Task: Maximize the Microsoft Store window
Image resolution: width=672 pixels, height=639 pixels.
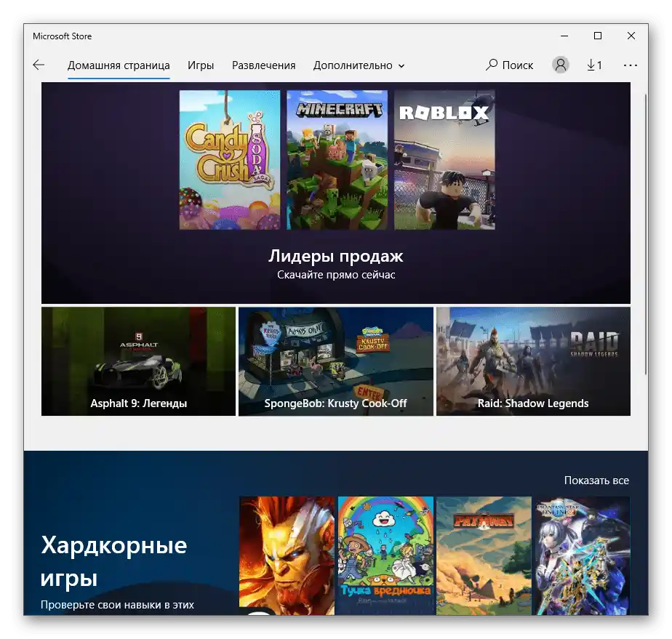Action: 598,36
